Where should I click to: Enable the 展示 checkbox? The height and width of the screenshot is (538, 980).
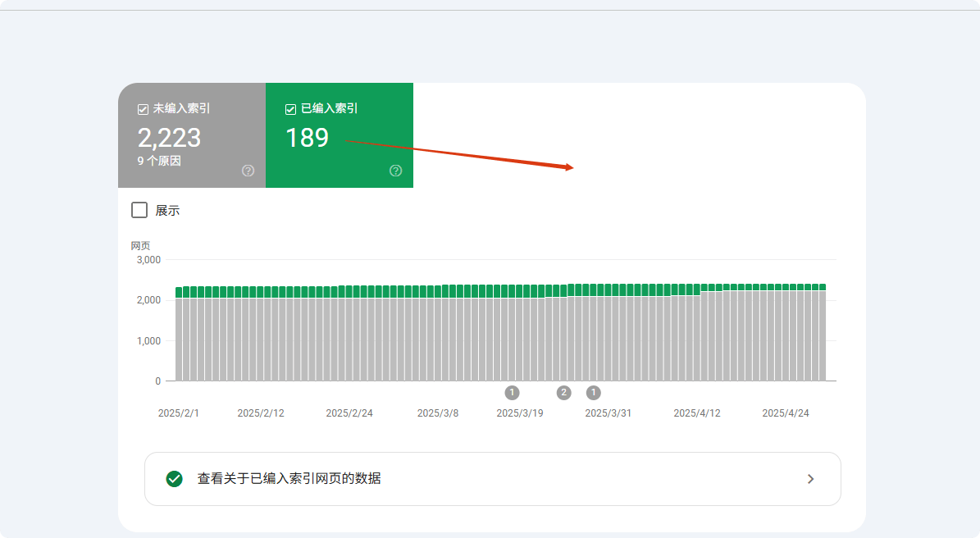coord(139,210)
